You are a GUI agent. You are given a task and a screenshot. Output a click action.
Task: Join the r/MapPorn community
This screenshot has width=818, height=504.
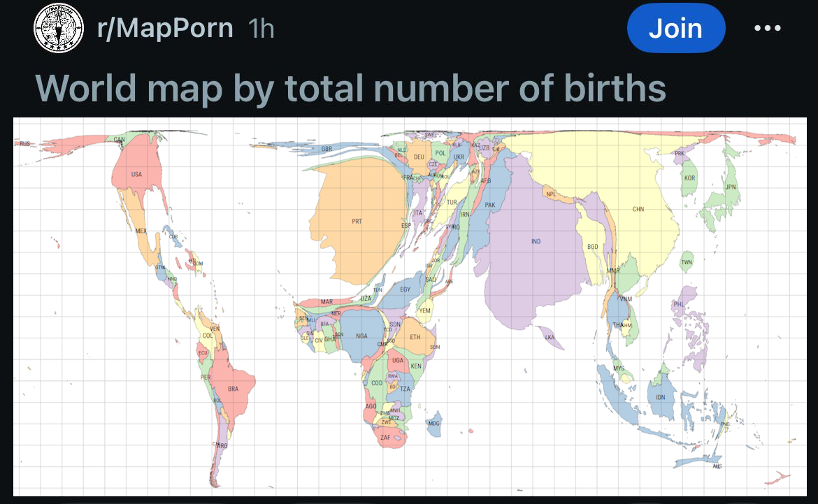coord(676,28)
